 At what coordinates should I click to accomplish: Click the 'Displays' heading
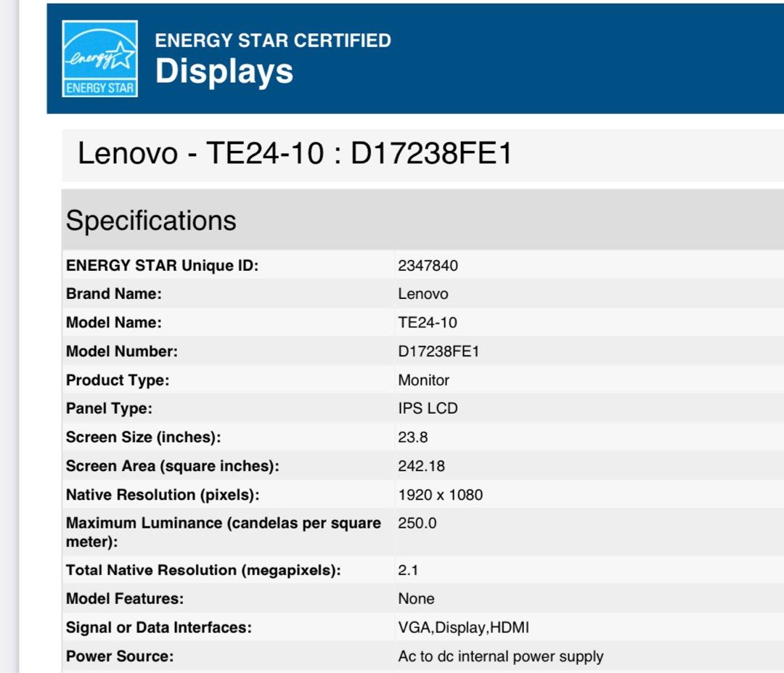point(224,71)
